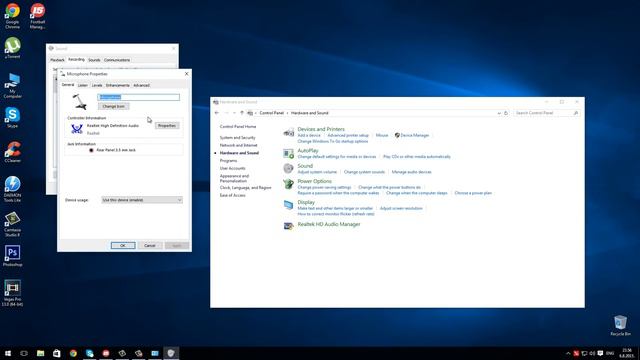
Task: Open Google Chrome desktop shortcut
Action: coord(12,16)
